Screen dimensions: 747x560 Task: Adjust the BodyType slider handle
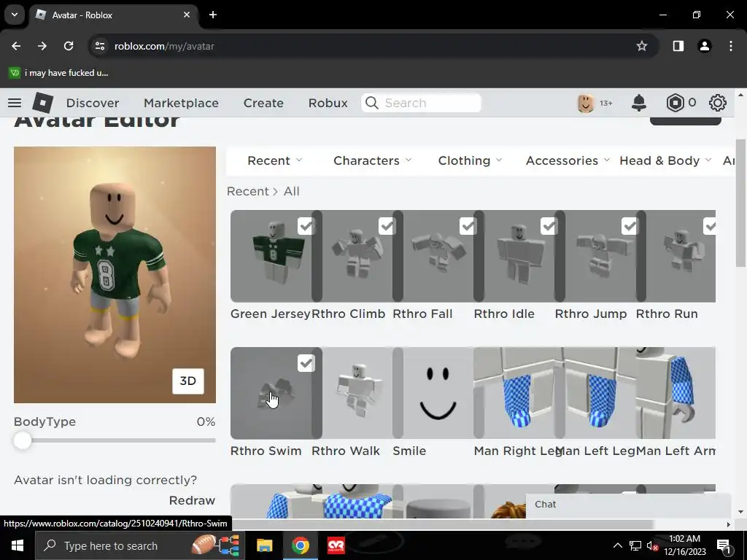point(23,440)
